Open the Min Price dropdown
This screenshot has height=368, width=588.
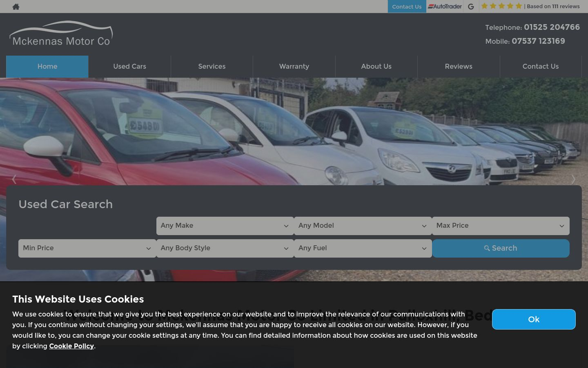point(87,248)
